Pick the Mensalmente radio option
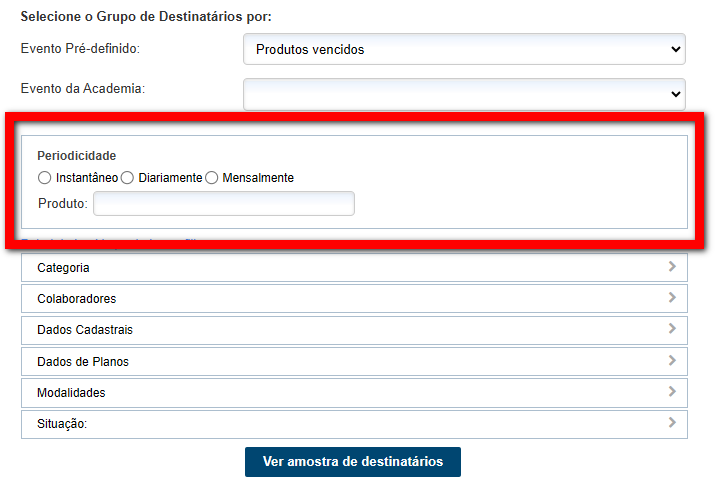722x494 pixels. pos(211,178)
